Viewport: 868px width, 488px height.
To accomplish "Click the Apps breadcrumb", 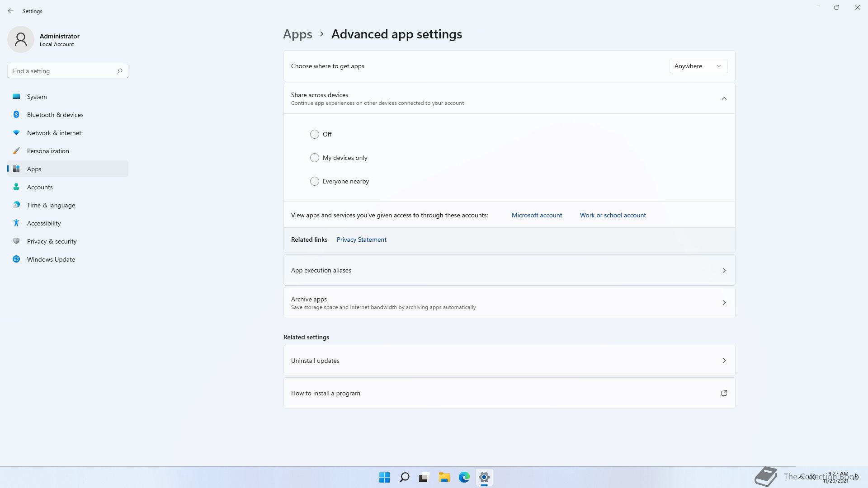I will tap(297, 34).
